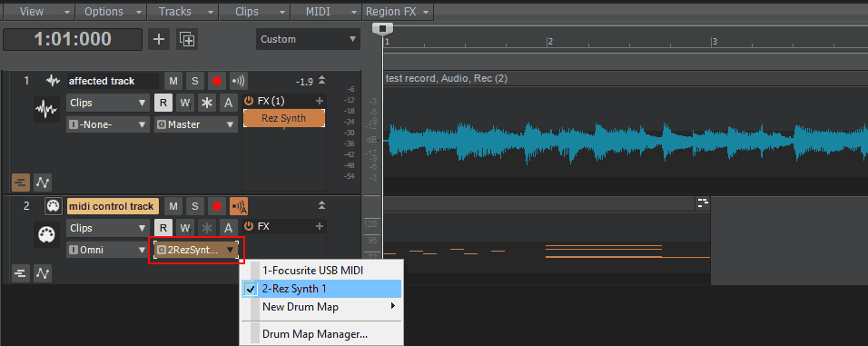The image size is (868, 346).
Task: Open the Custom track control dropdown
Action: tap(308, 39)
